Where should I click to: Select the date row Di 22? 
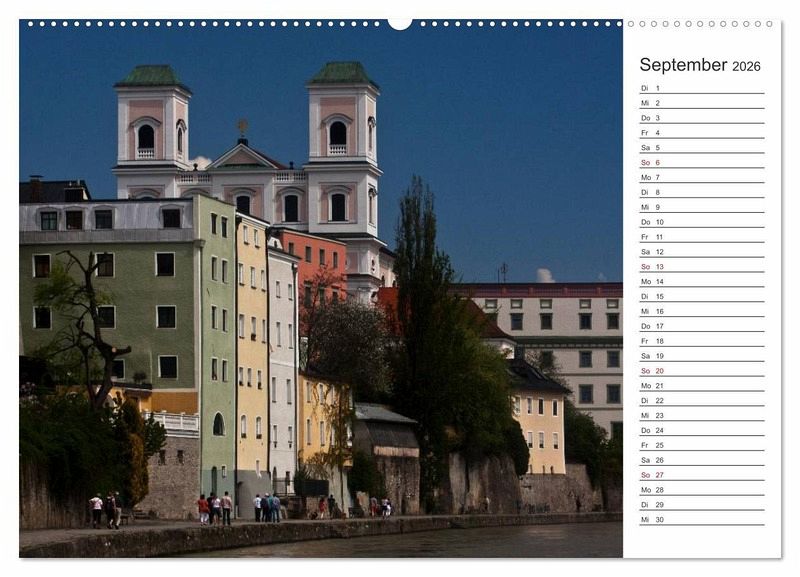coord(702,400)
